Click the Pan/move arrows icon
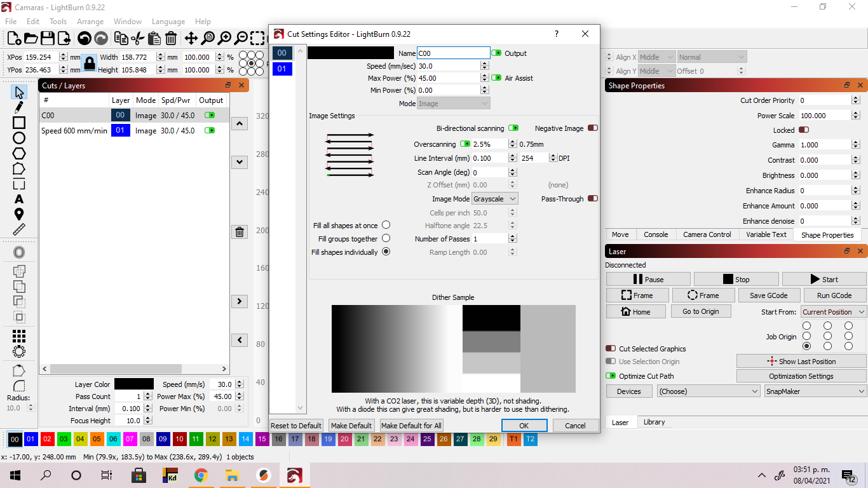This screenshot has width=868, height=488. click(x=191, y=38)
